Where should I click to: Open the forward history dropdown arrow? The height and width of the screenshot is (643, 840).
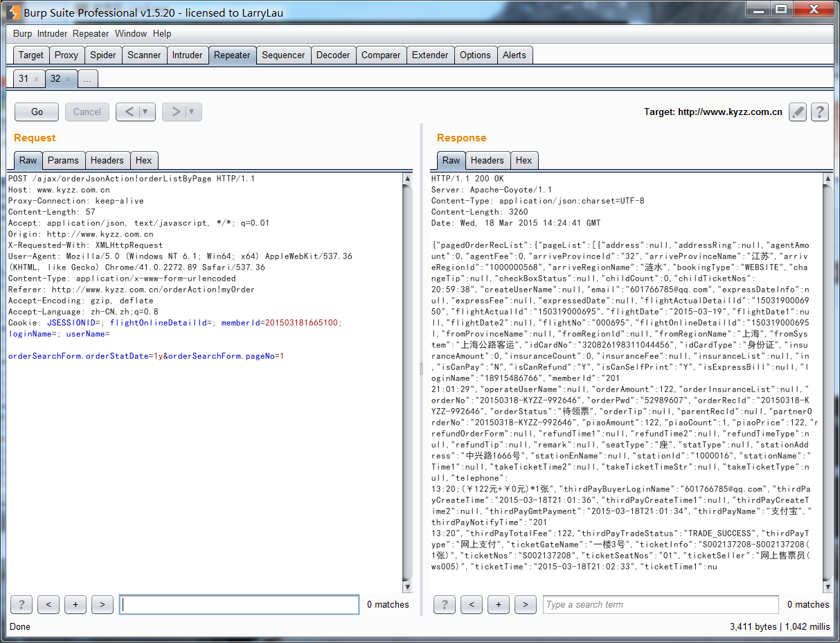pos(193,112)
